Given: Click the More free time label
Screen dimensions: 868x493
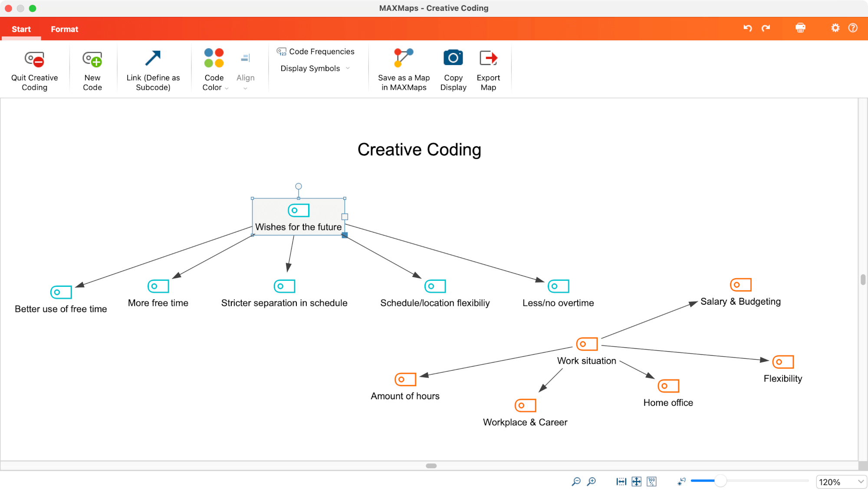Looking at the screenshot, I should click(x=158, y=303).
